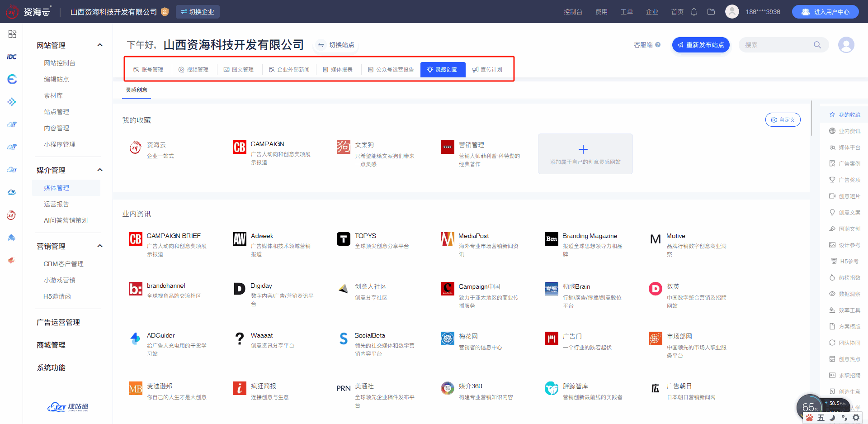Viewport: 868px width, 424px height.
Task: Switch to the 图文管理 tab
Action: tap(239, 70)
